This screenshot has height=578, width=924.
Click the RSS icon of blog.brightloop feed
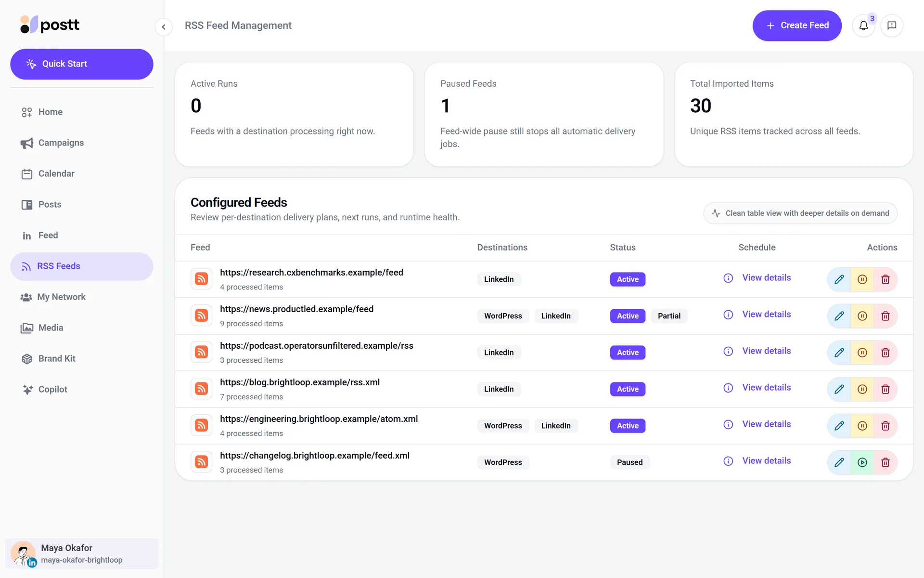pos(201,389)
